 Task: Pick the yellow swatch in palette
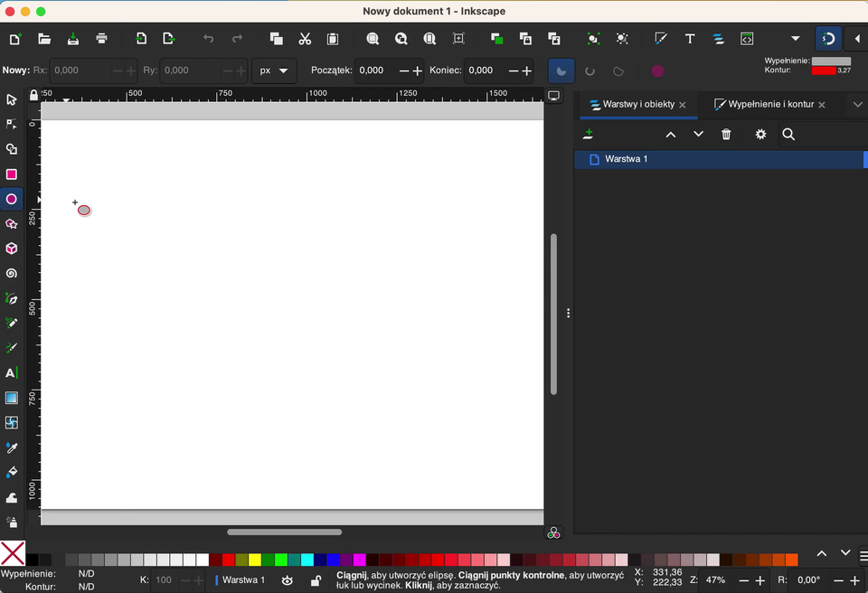click(x=255, y=560)
